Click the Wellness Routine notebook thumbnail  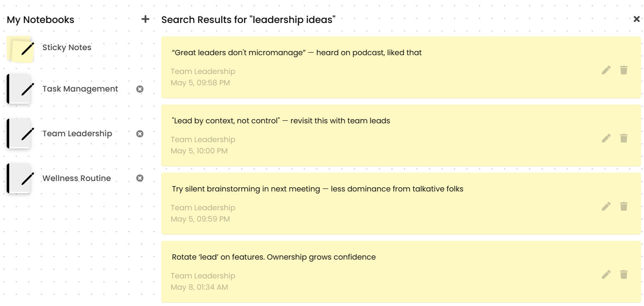coord(19,178)
